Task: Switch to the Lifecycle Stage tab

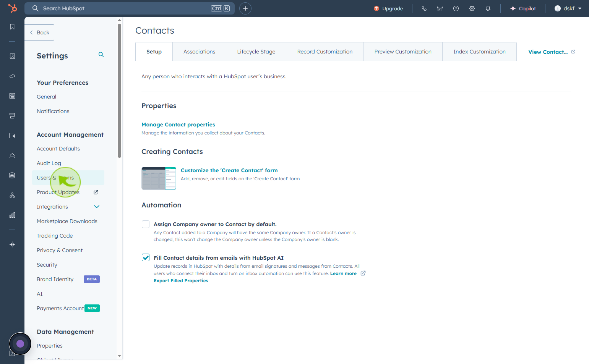Action: [x=256, y=52]
